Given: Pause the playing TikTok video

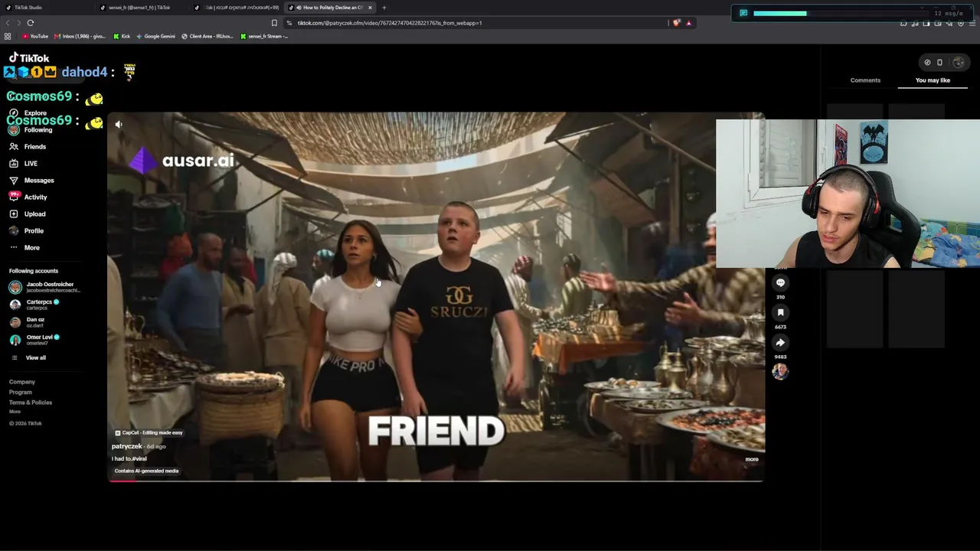Looking at the screenshot, I should pos(436,297).
